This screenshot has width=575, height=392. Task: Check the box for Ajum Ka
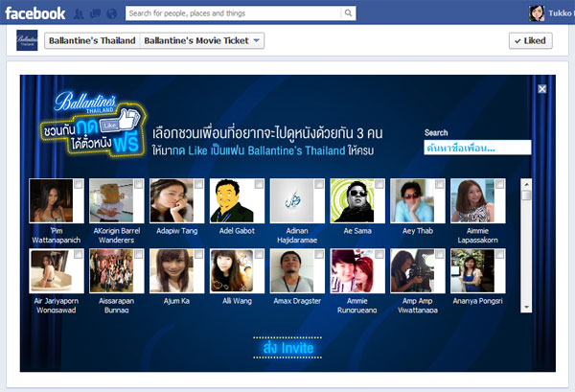pyautogui.click(x=198, y=254)
